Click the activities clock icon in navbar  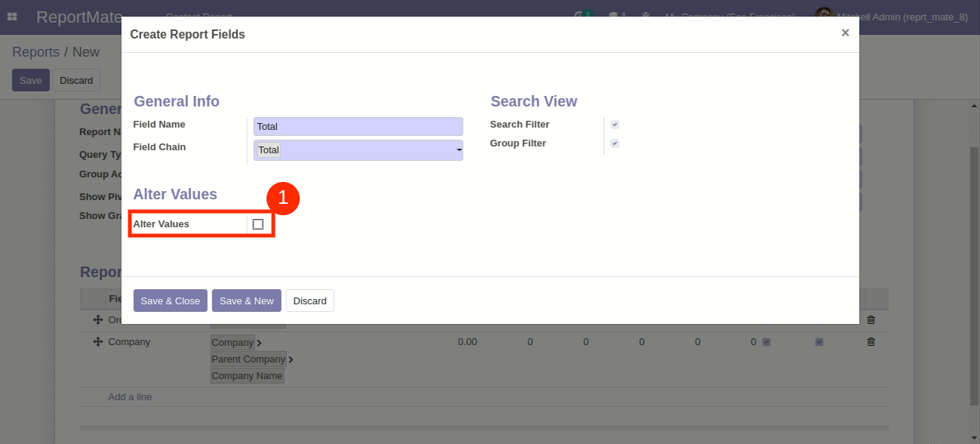[580, 16]
